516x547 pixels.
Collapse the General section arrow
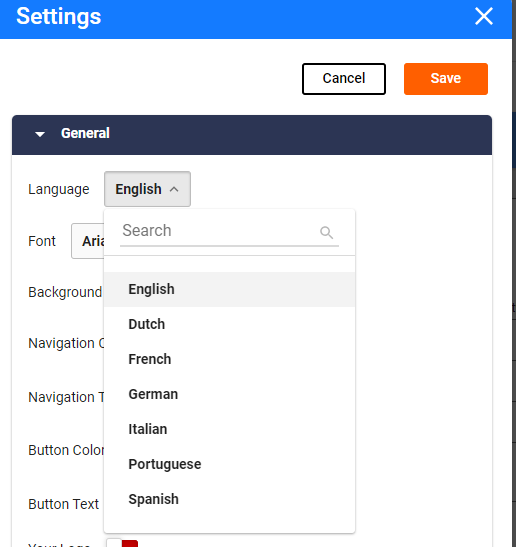click(x=40, y=134)
